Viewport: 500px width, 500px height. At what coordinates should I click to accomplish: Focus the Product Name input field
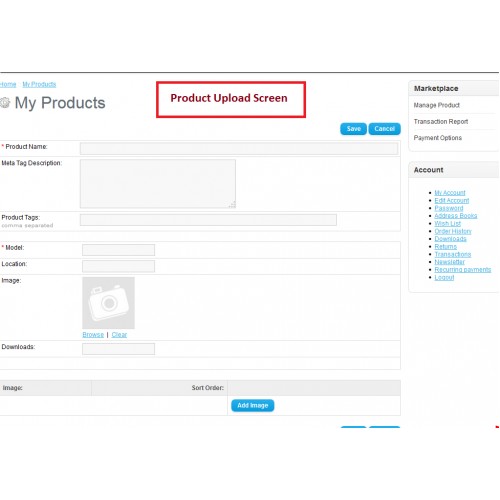pos(239,148)
